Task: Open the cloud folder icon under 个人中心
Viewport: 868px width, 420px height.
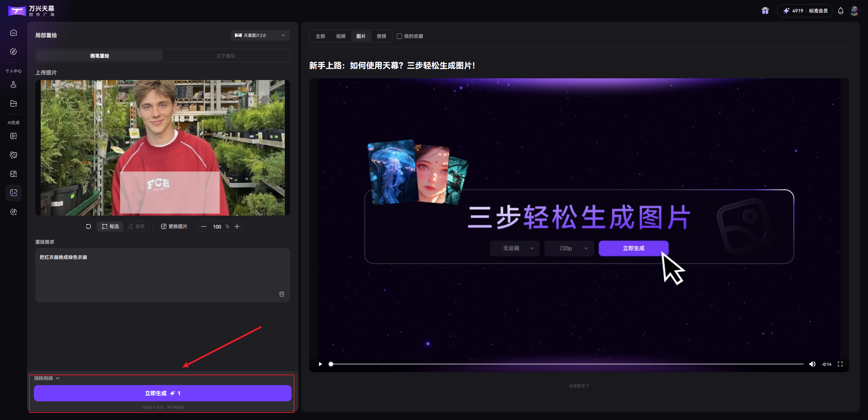Action: click(x=13, y=103)
